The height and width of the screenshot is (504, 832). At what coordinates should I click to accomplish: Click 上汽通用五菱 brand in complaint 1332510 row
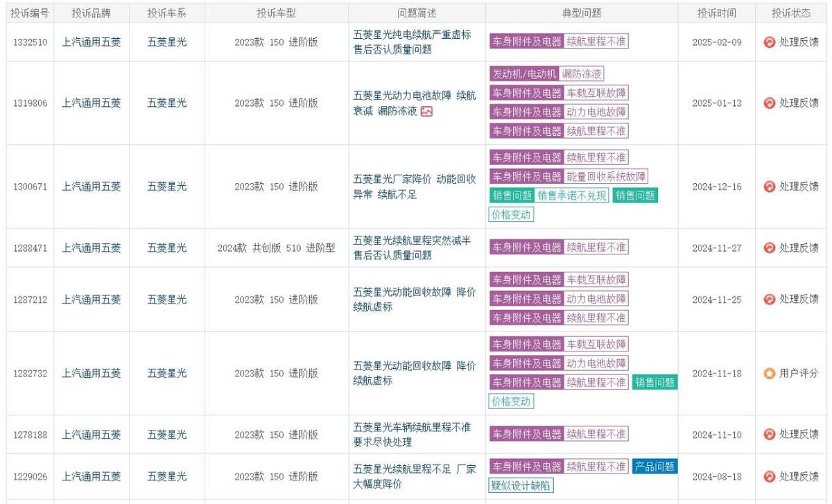click(92, 42)
